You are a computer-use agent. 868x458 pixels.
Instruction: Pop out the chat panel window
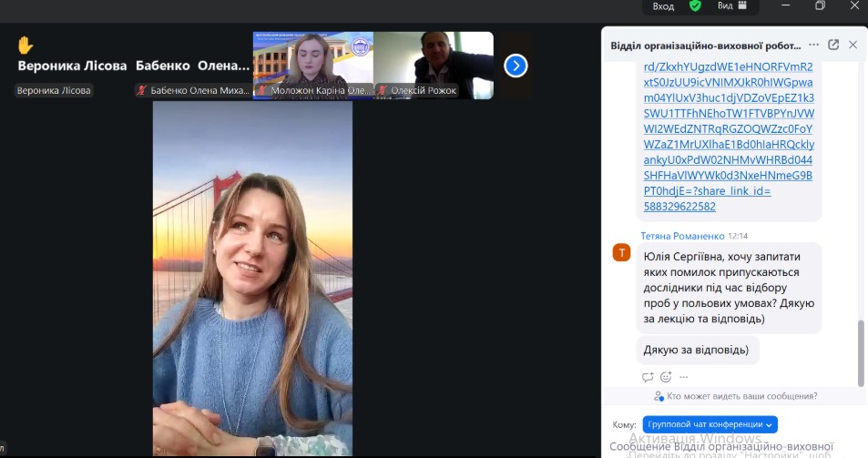[x=832, y=45]
